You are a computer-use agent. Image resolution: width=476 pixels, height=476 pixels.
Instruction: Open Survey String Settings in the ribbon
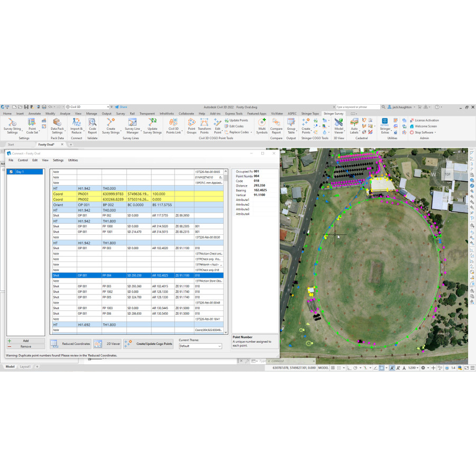[13, 126]
